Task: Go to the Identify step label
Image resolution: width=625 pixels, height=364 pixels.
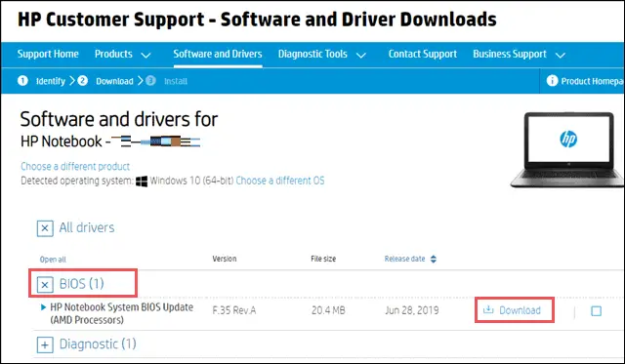Action: (51, 81)
